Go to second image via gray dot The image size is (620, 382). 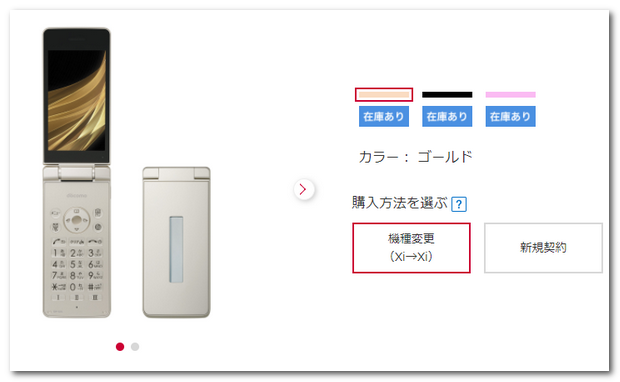pyautogui.click(x=135, y=347)
